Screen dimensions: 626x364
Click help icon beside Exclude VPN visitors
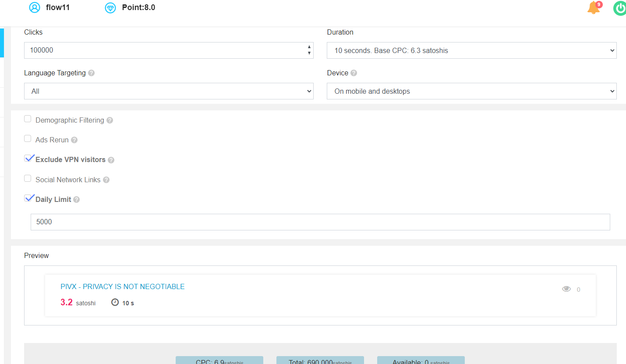coord(111,160)
